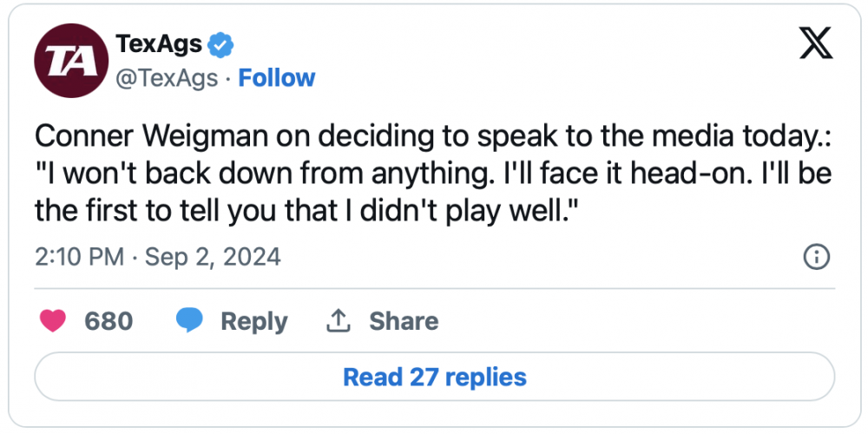Click the circled info icon
This screenshot has width=868, height=434.
(x=818, y=257)
